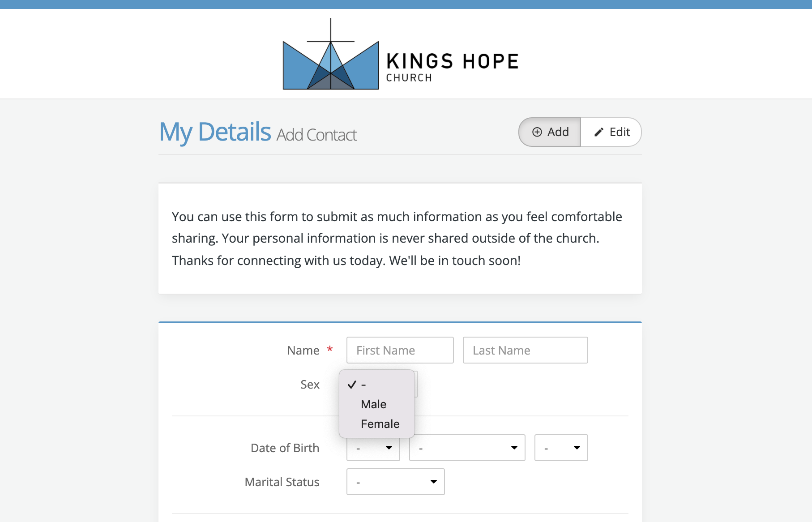Viewport: 812px width, 522px height.
Task: Click the Marital Status caret arrow
Action: 434,482
